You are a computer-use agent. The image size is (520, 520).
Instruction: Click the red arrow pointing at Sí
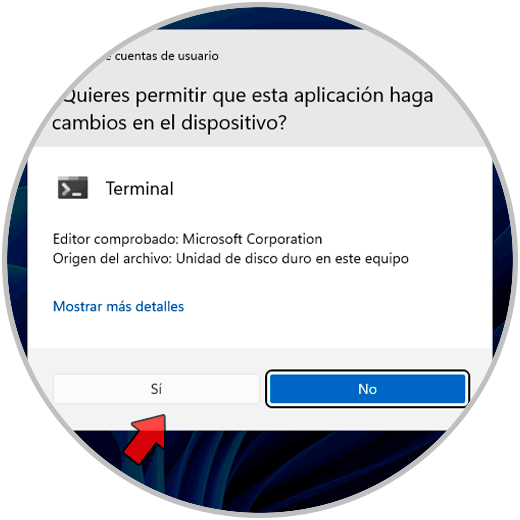[x=146, y=439]
